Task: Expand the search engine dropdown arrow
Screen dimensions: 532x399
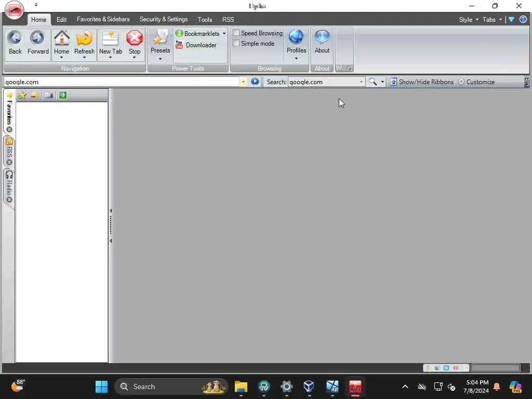Action: 382,82
